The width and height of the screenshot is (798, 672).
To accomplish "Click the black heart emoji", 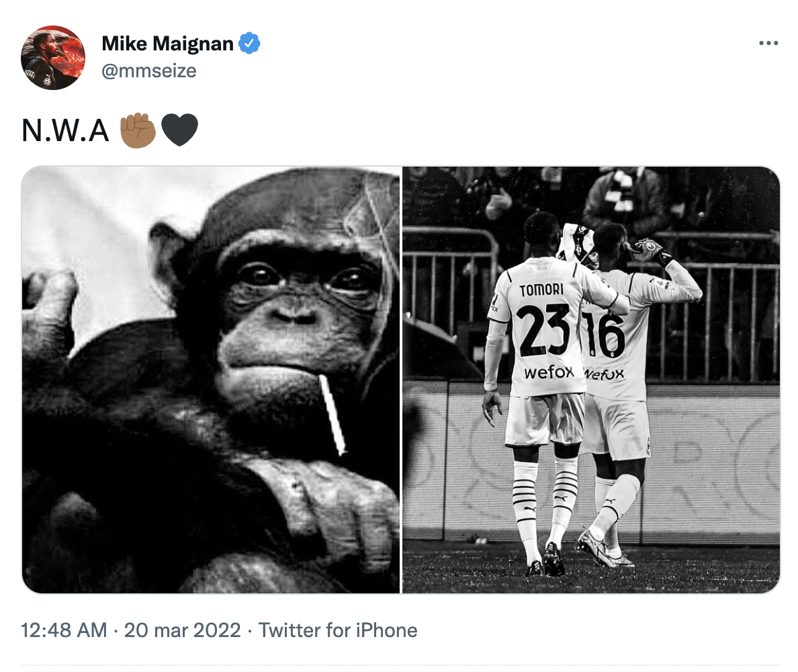I will (x=179, y=130).
